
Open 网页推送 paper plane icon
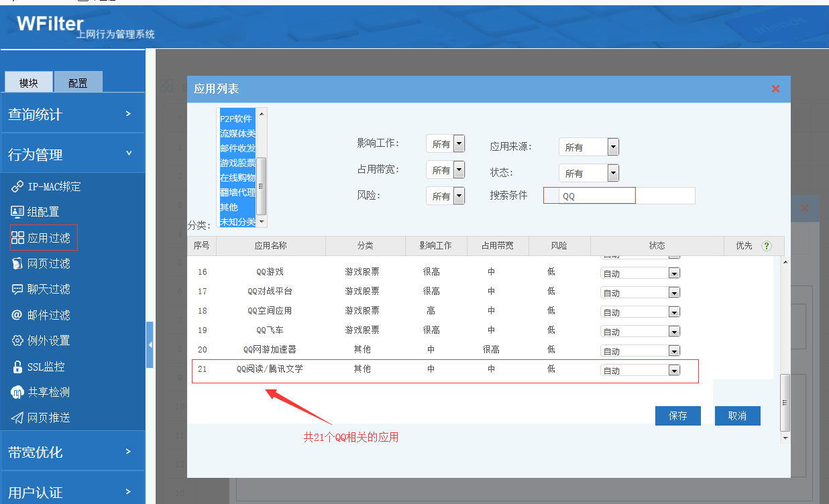click(x=17, y=418)
